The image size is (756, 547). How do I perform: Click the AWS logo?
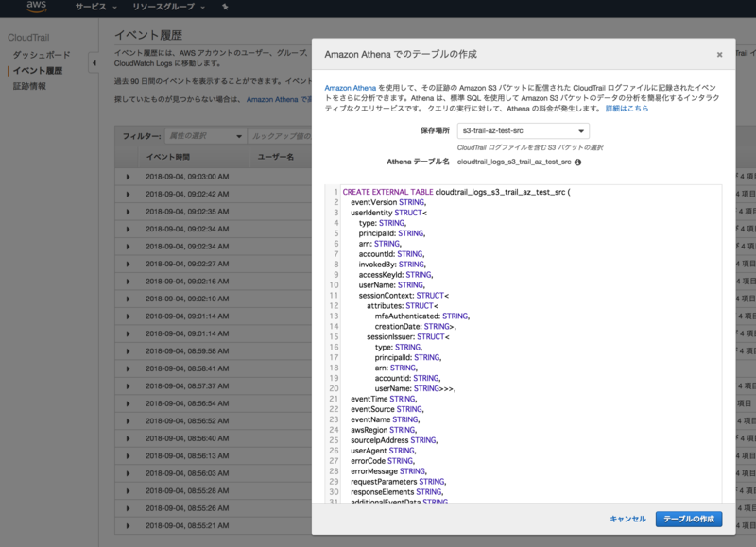point(36,7)
